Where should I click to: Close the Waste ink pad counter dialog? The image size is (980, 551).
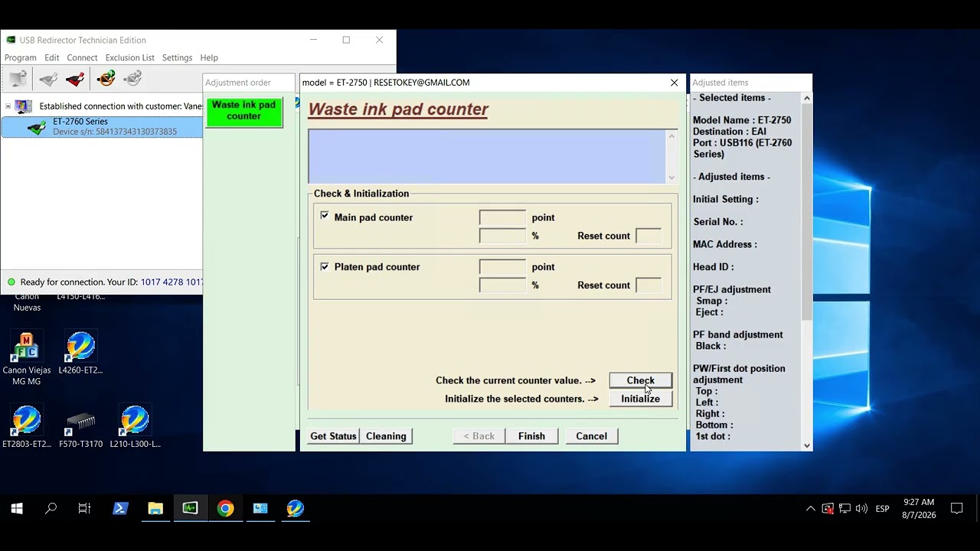674,82
